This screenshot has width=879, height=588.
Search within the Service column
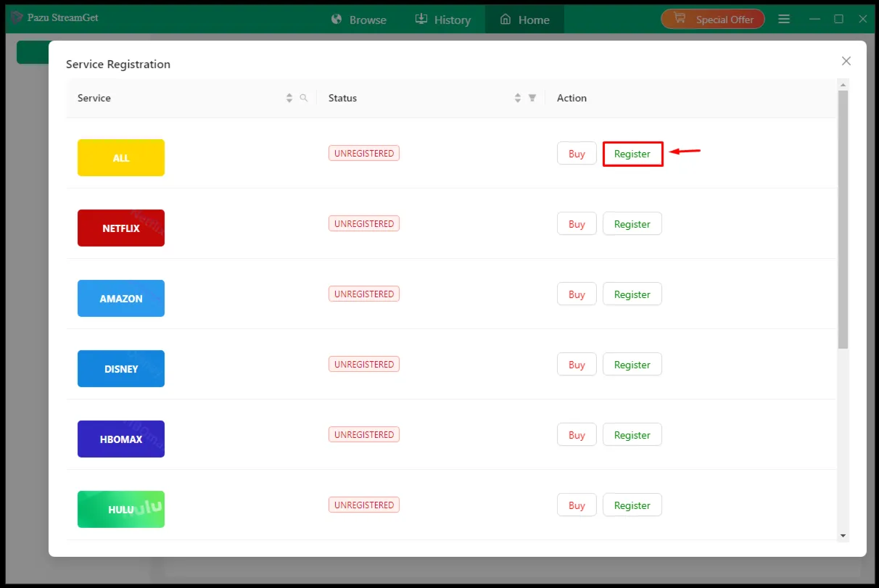(304, 98)
